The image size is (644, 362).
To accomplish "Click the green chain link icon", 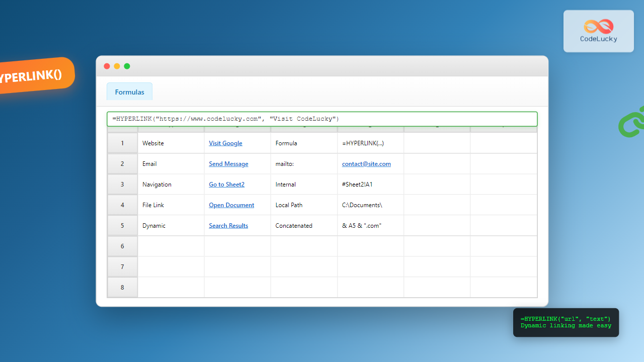I will [631, 122].
